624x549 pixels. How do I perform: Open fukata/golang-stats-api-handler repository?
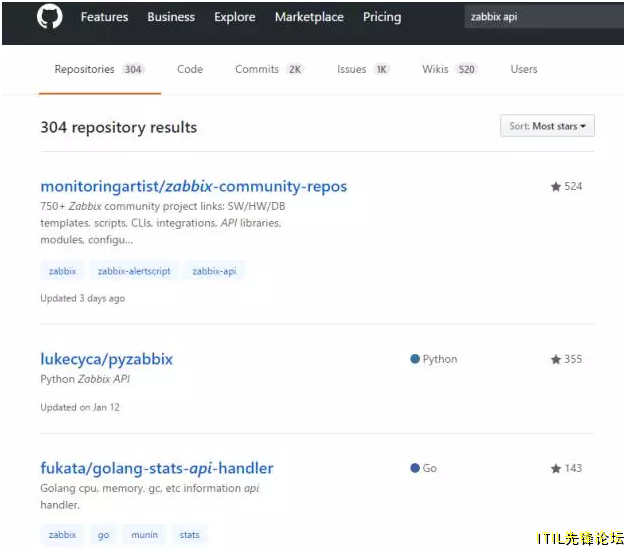pyautogui.click(x=157, y=468)
